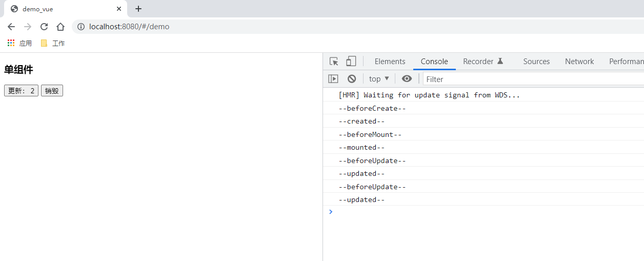
Task: Click the browser back arrow
Action: (x=11, y=27)
